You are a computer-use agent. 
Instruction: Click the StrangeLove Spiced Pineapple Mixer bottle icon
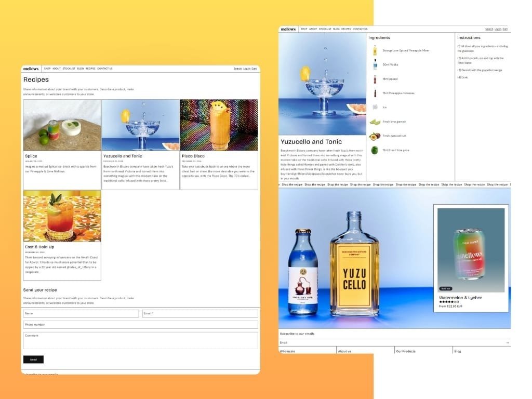tap(375, 50)
